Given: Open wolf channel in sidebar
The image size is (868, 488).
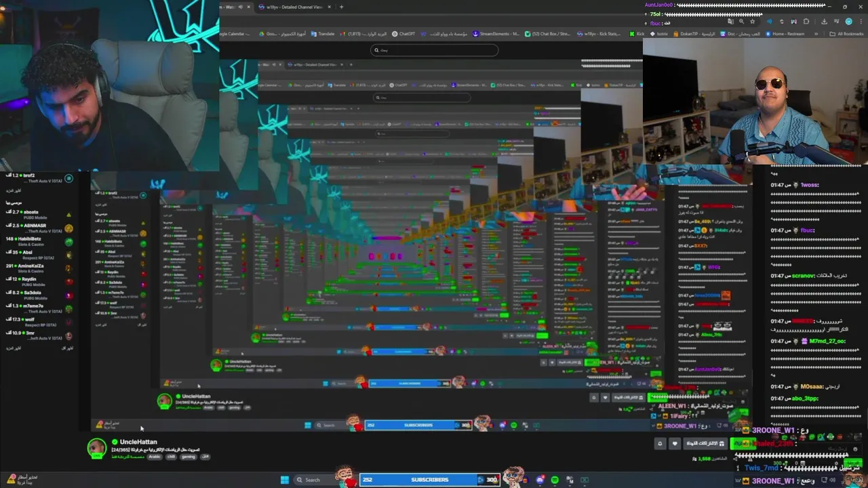Looking at the screenshot, I should [x=39, y=322].
